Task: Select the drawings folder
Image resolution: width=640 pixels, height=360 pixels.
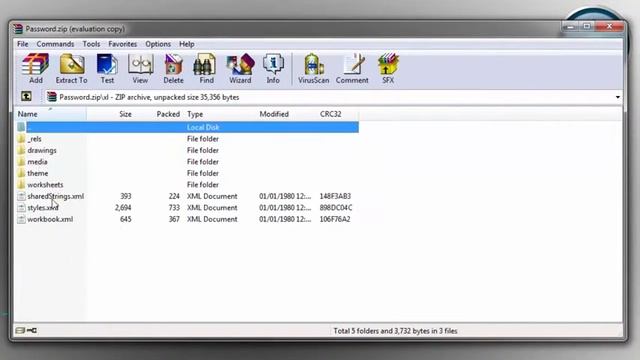Action: tap(42, 150)
